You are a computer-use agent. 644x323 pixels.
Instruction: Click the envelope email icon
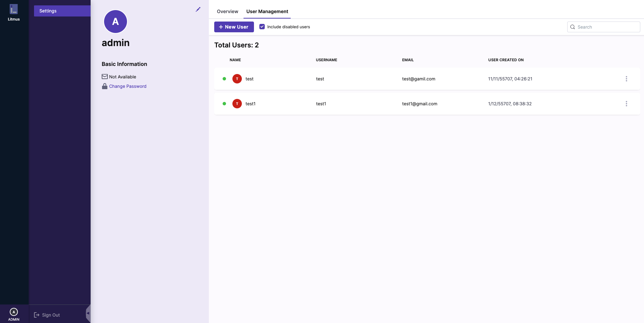pyautogui.click(x=105, y=77)
